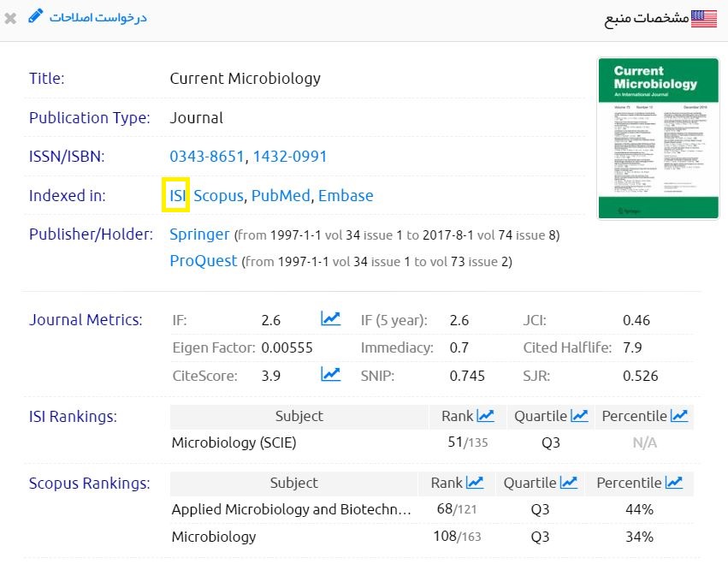
Task: Click ISSN 0343-8651 link
Action: [205, 157]
